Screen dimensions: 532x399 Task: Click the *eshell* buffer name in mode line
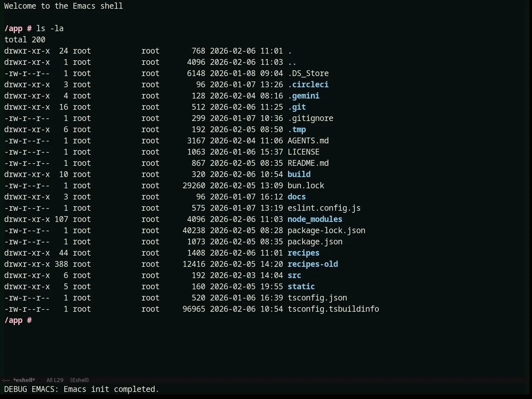[x=24, y=380]
